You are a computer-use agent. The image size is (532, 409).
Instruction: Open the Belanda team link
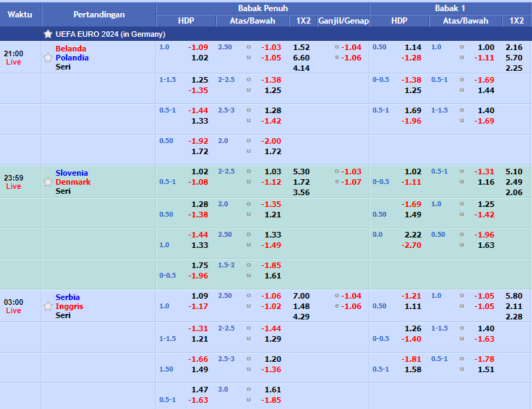[x=71, y=49]
